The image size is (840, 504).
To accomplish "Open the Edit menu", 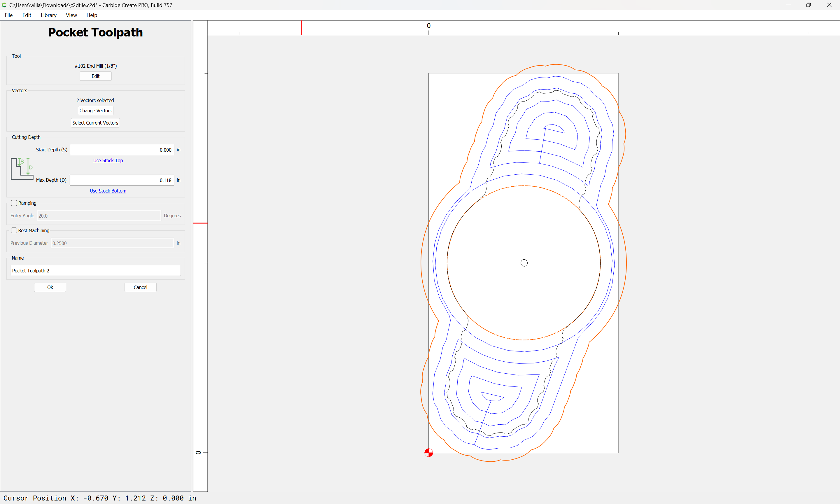I will 27,15.
